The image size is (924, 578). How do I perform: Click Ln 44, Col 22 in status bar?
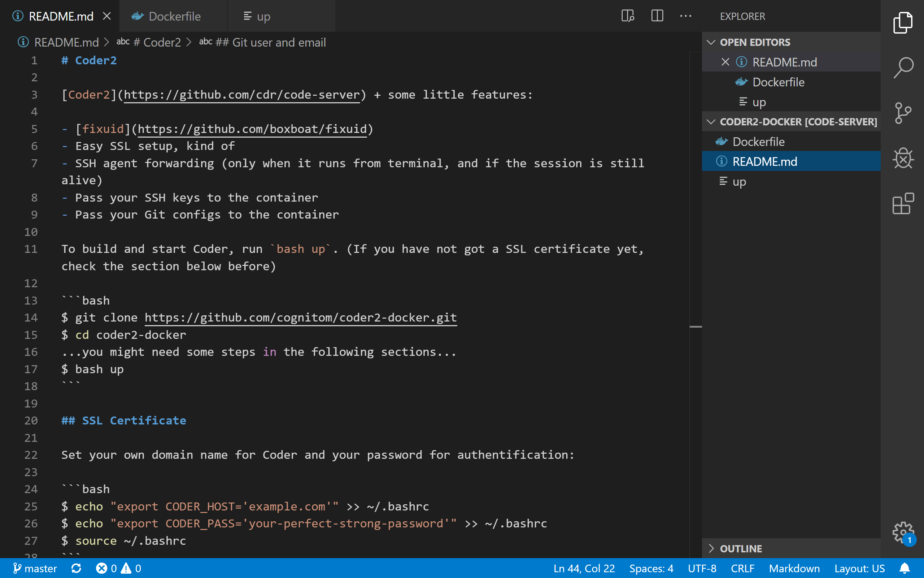(584, 569)
